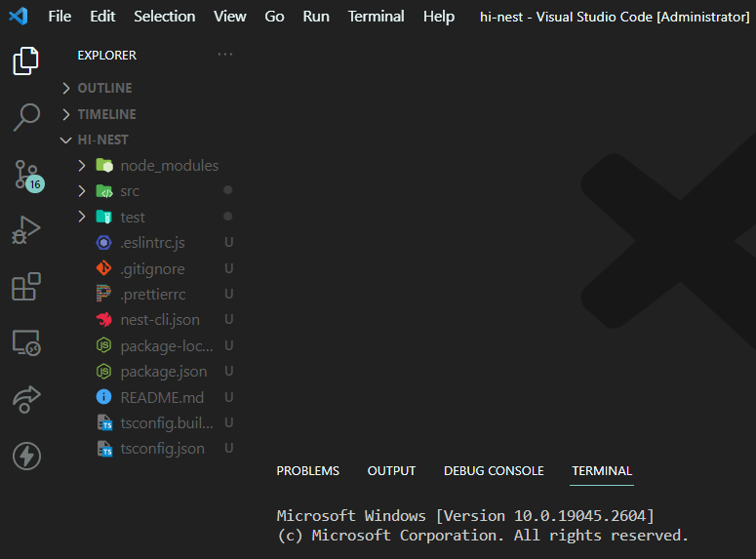Select the src folder name
The image size is (756, 559).
point(130,191)
